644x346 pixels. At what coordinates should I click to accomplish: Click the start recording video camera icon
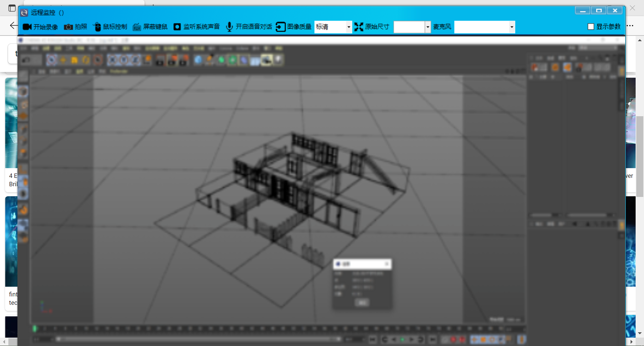[27, 27]
